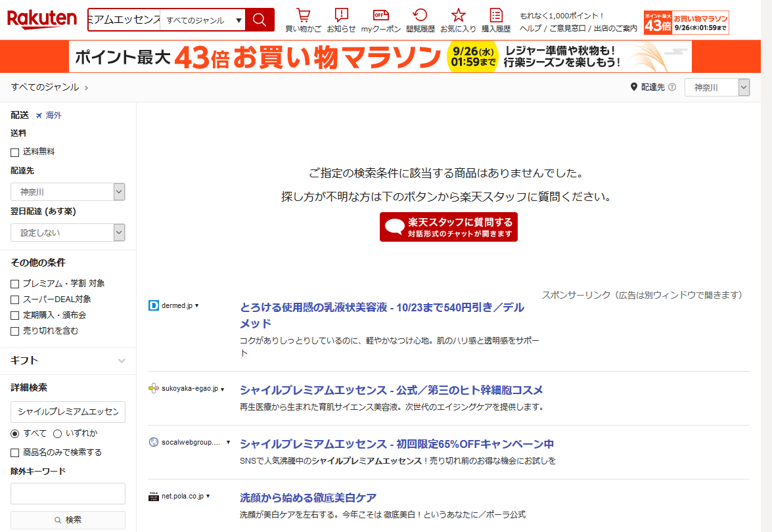Select the いずれか radio button
The width and height of the screenshot is (772, 532).
[58, 433]
